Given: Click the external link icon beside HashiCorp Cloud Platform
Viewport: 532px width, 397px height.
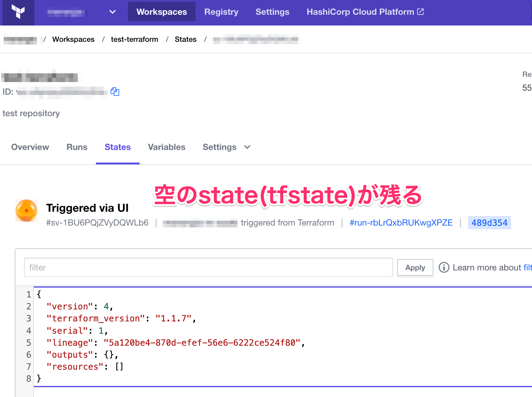Looking at the screenshot, I should (x=420, y=12).
